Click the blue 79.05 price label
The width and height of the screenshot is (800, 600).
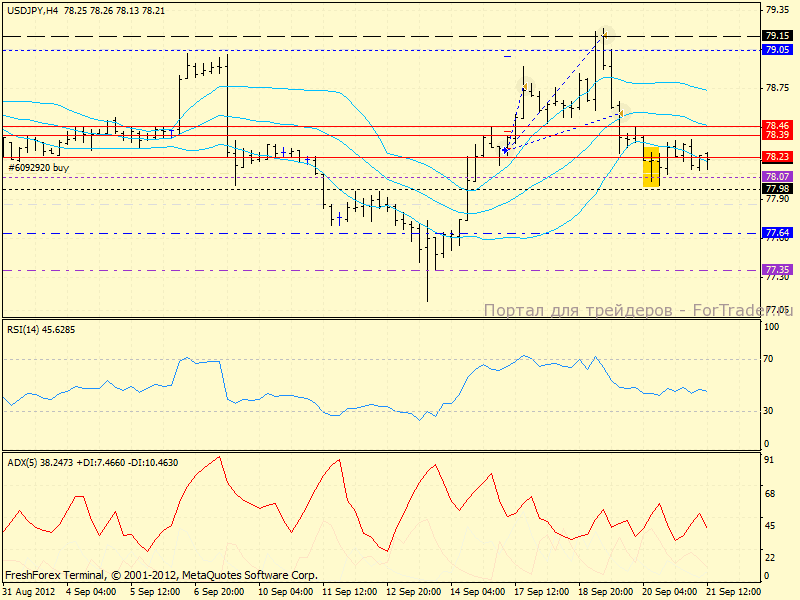[777, 49]
